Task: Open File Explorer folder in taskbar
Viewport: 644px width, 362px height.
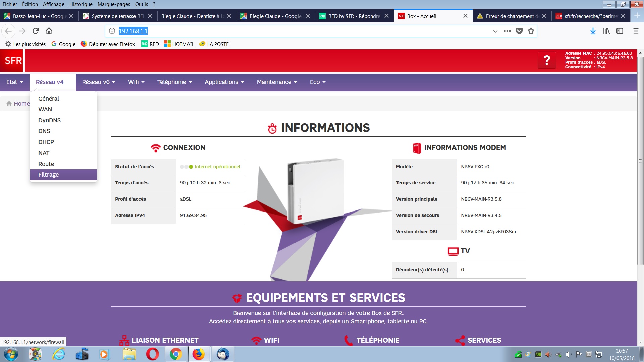Action: (129, 354)
